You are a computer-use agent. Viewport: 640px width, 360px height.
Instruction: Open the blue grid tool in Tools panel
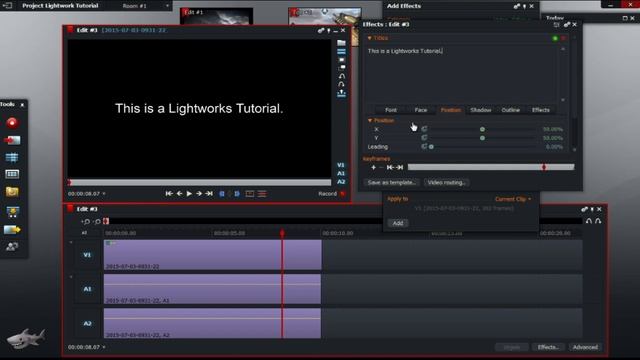click(12, 157)
